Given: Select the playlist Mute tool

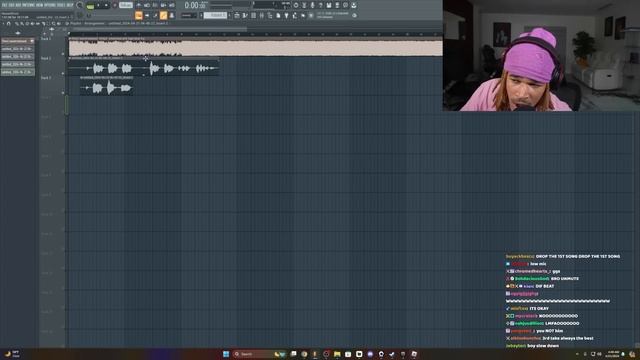Looking at the screenshot, I should point(32,24).
